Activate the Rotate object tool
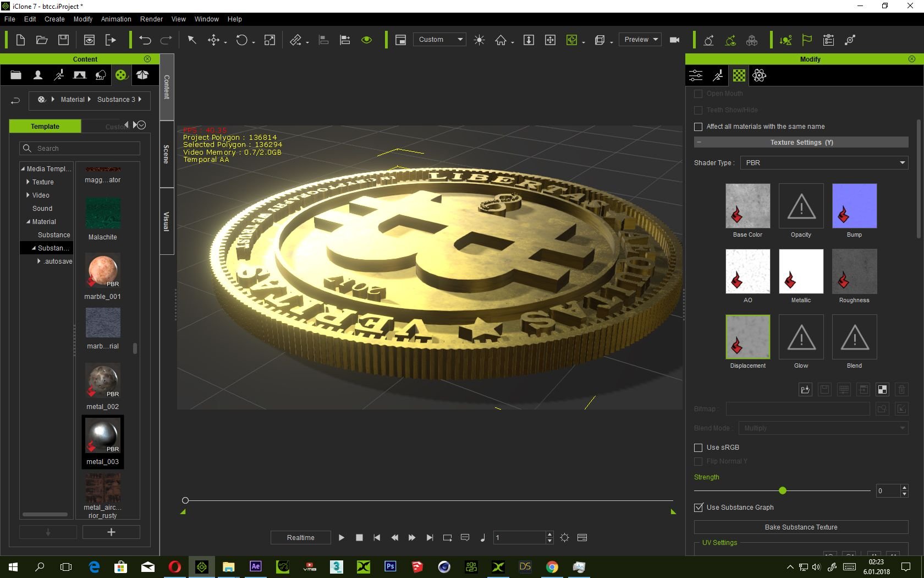 [x=242, y=40]
